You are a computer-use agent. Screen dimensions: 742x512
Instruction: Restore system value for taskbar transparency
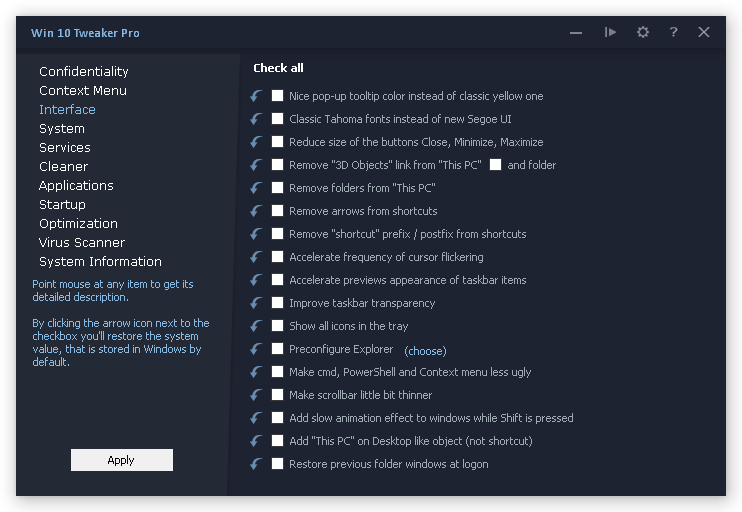pos(256,303)
